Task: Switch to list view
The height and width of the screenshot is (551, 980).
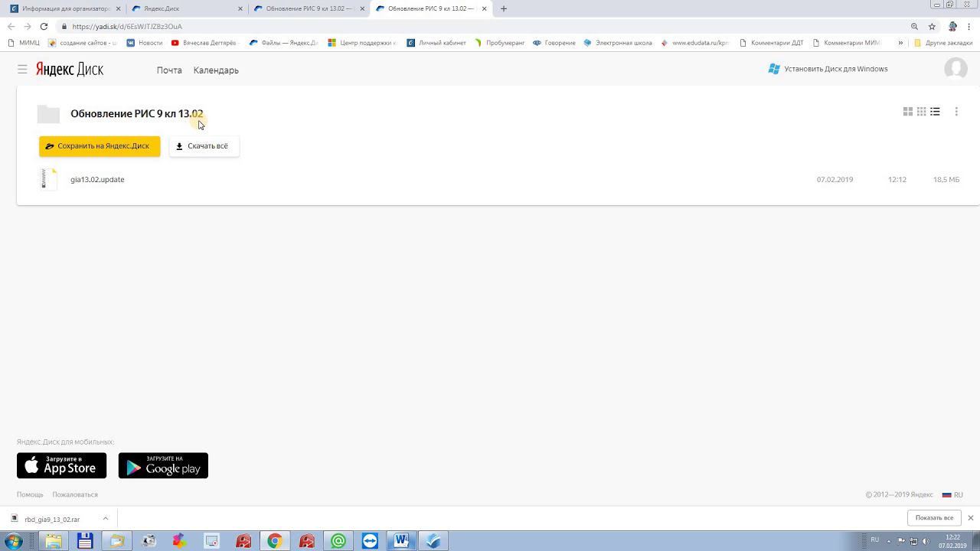Action: pyautogui.click(x=935, y=112)
